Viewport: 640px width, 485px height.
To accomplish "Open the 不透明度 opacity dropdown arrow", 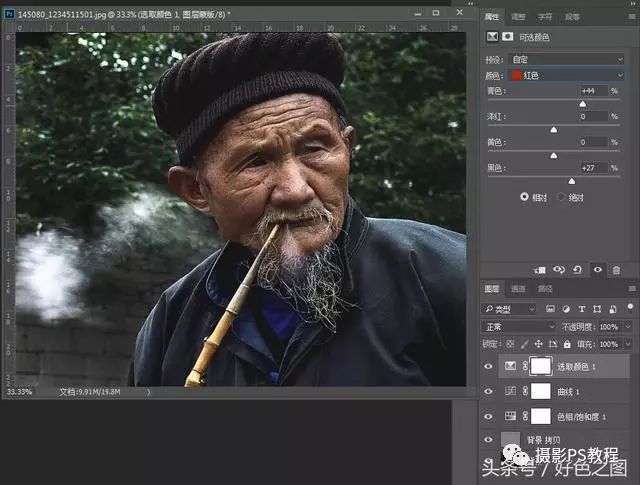I will tap(629, 327).
